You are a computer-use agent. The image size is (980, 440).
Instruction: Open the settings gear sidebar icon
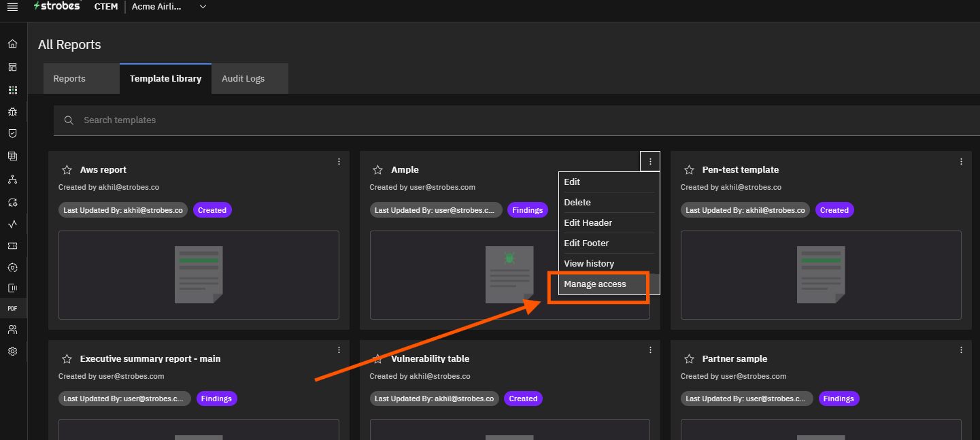[12, 352]
